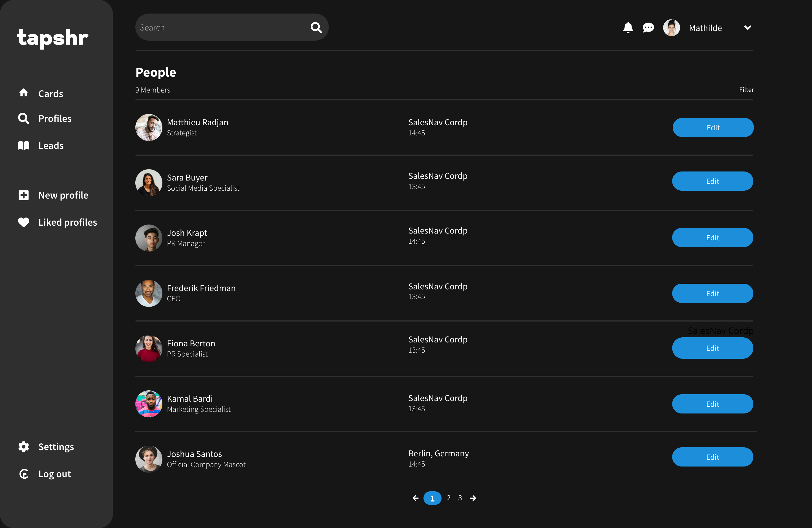Go to the previous page arrow
812x528 pixels.
[415, 498]
